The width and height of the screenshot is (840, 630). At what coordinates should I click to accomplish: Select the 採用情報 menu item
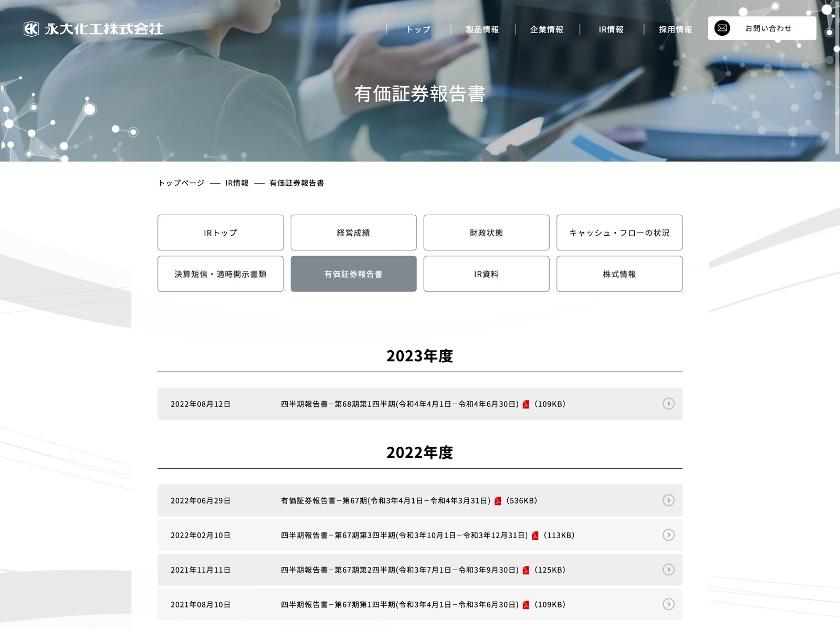coord(675,29)
